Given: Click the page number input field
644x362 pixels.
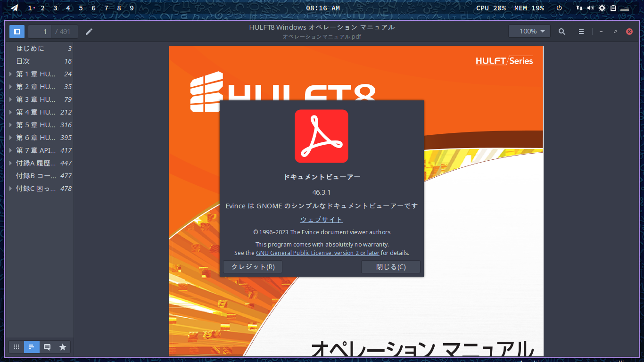Looking at the screenshot, I should pyautogui.click(x=40, y=32).
